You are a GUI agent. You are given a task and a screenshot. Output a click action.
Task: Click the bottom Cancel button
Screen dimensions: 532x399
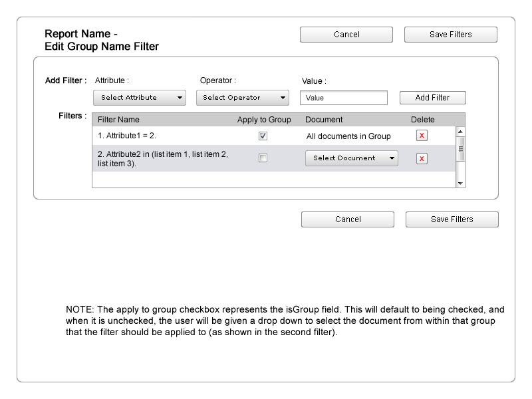coord(348,219)
